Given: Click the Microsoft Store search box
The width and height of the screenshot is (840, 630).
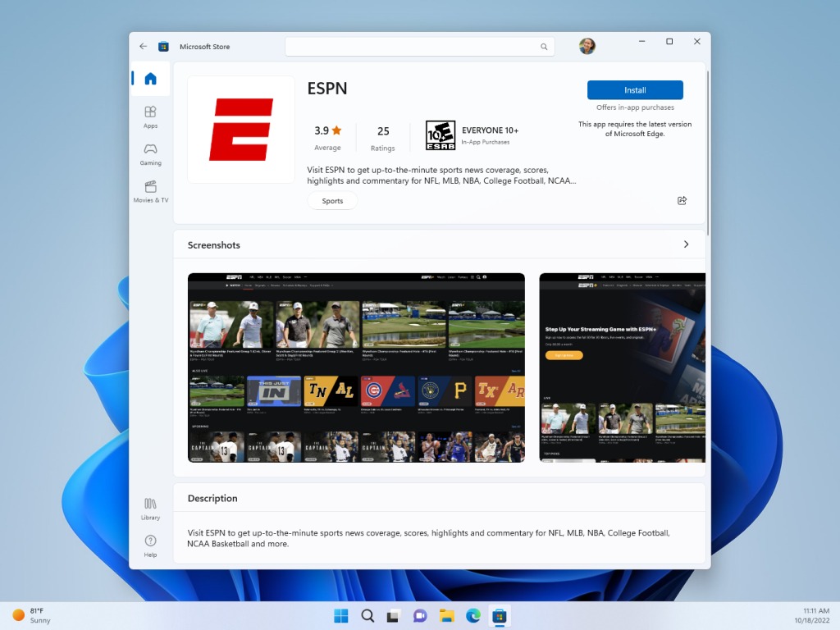Looking at the screenshot, I should point(410,47).
